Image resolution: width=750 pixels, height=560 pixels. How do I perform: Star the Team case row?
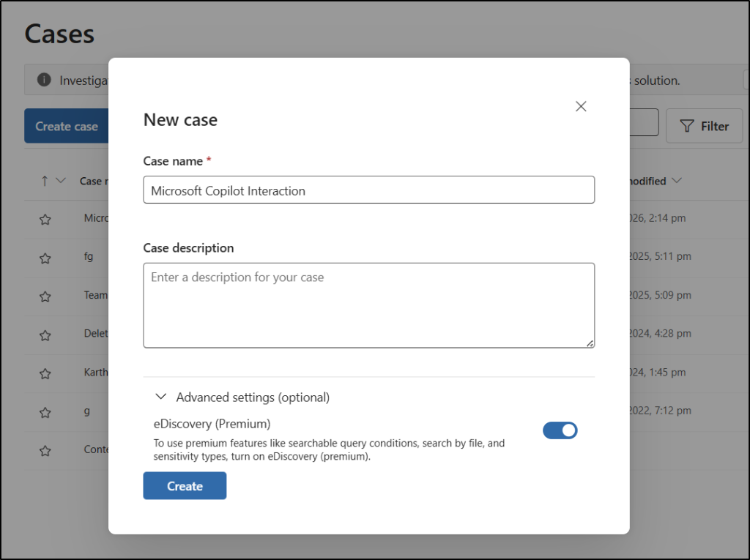(x=45, y=296)
